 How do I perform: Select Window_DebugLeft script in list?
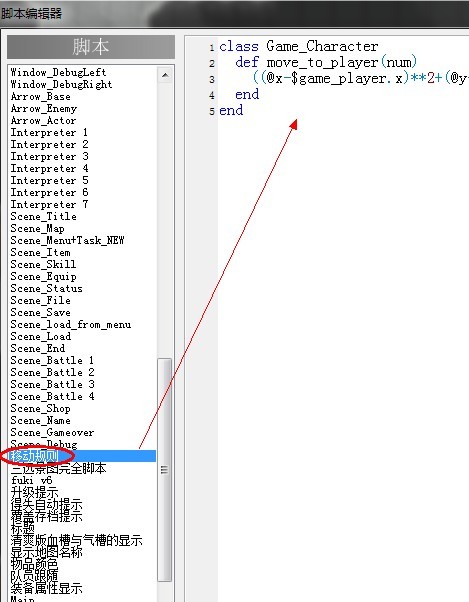pyautogui.click(x=58, y=72)
